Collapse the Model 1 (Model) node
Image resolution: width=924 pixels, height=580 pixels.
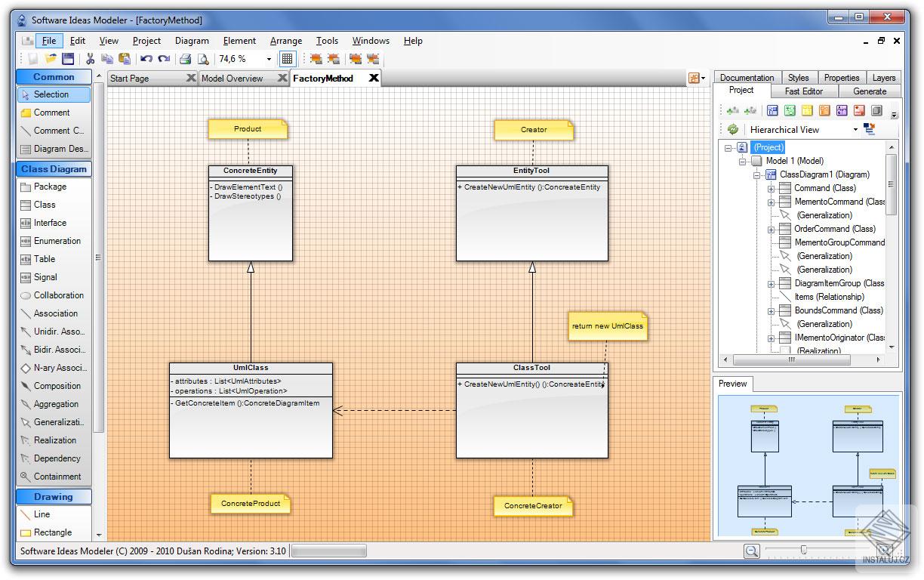pyautogui.click(x=743, y=161)
